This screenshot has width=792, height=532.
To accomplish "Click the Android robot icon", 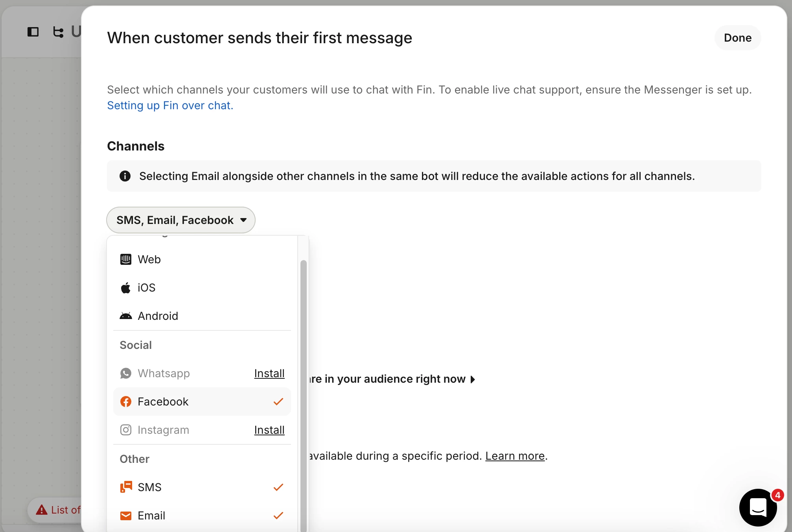I will point(126,316).
